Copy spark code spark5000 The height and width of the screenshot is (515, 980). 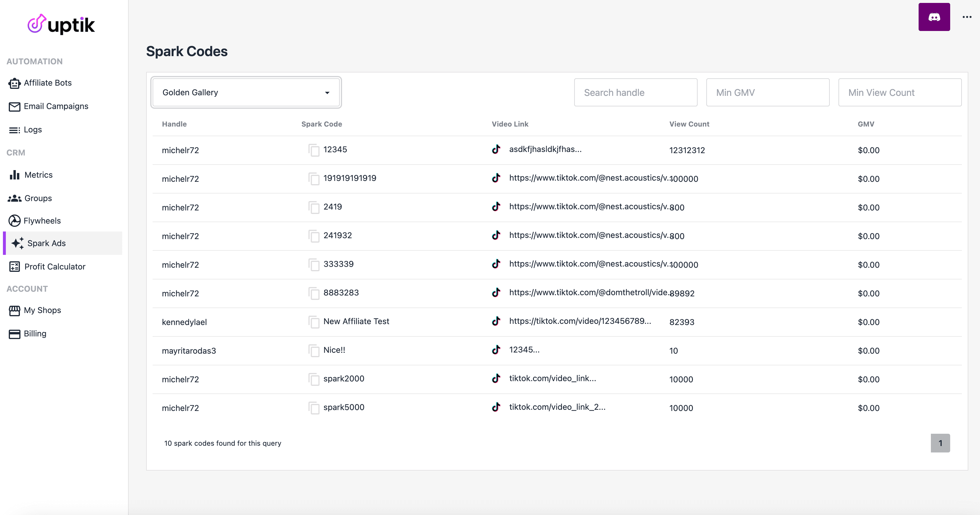click(314, 408)
